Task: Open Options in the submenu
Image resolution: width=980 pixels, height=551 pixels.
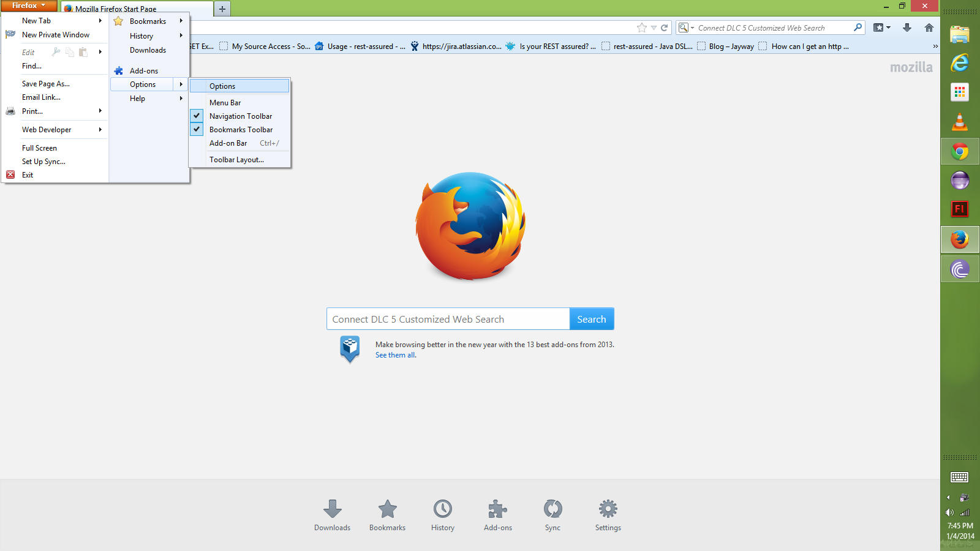Action: point(239,86)
